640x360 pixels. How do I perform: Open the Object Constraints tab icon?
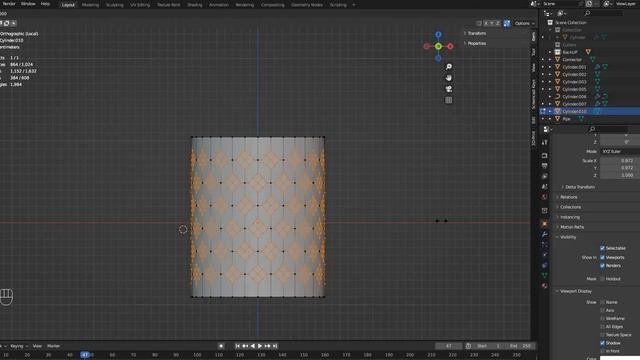click(544, 265)
